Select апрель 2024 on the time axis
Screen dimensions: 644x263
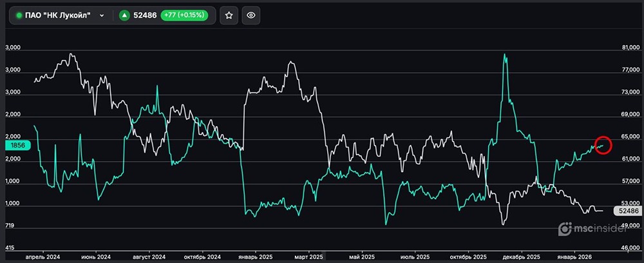tap(43, 257)
